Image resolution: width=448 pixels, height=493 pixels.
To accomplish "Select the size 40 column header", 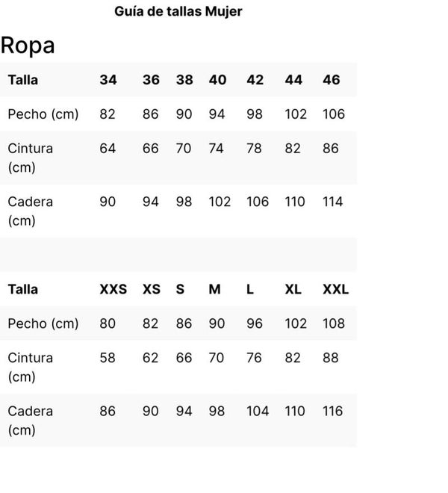I will [x=217, y=80].
